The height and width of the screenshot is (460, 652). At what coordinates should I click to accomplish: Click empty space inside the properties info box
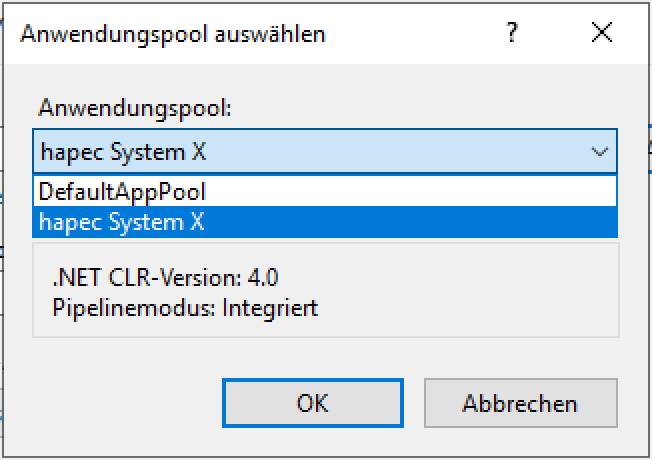coord(480,292)
